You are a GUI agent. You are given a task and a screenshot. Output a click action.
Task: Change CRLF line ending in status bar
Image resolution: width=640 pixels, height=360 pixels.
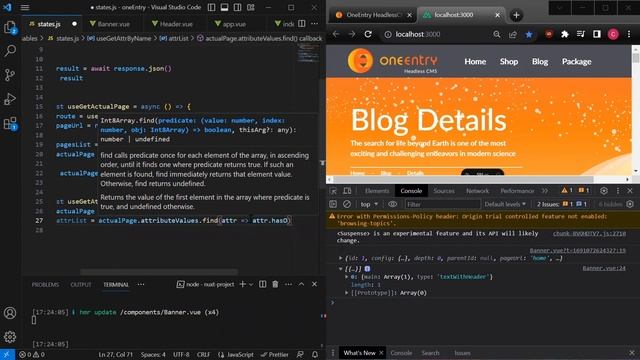[x=203, y=355]
